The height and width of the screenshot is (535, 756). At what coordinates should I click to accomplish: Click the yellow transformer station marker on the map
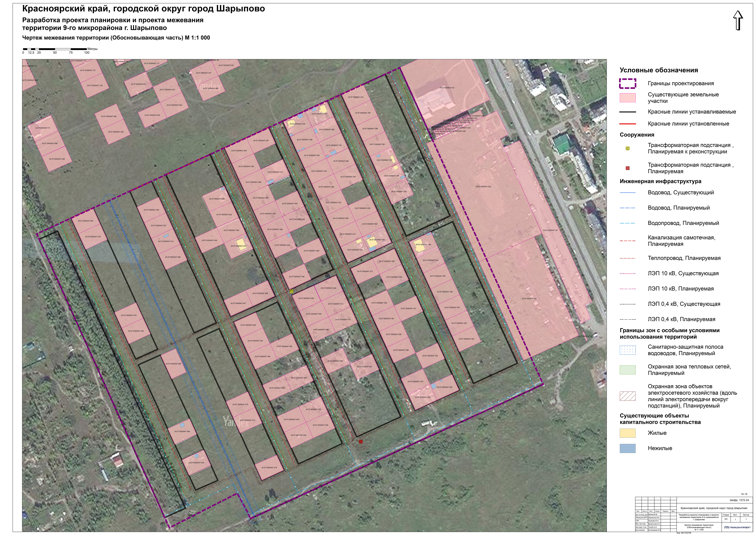click(291, 291)
